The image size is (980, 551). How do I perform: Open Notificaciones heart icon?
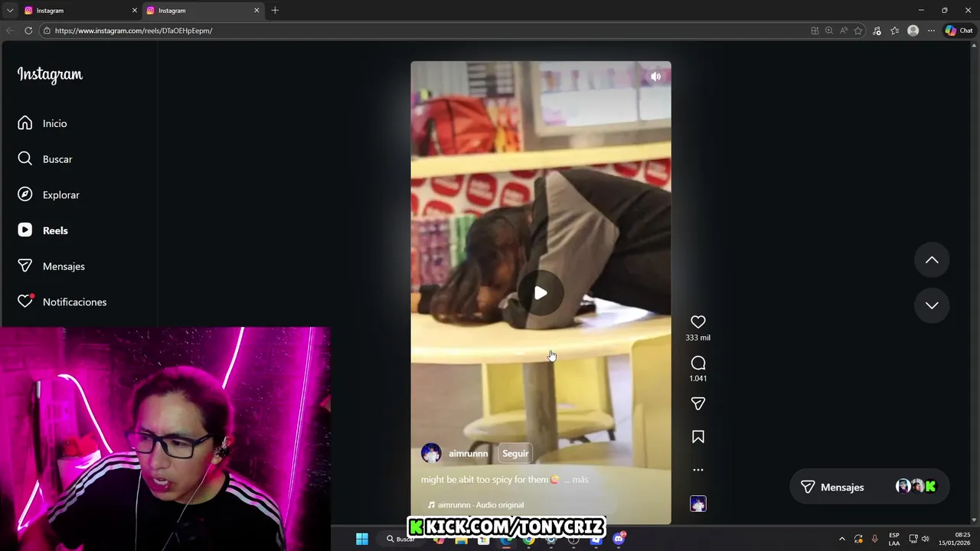click(x=25, y=302)
